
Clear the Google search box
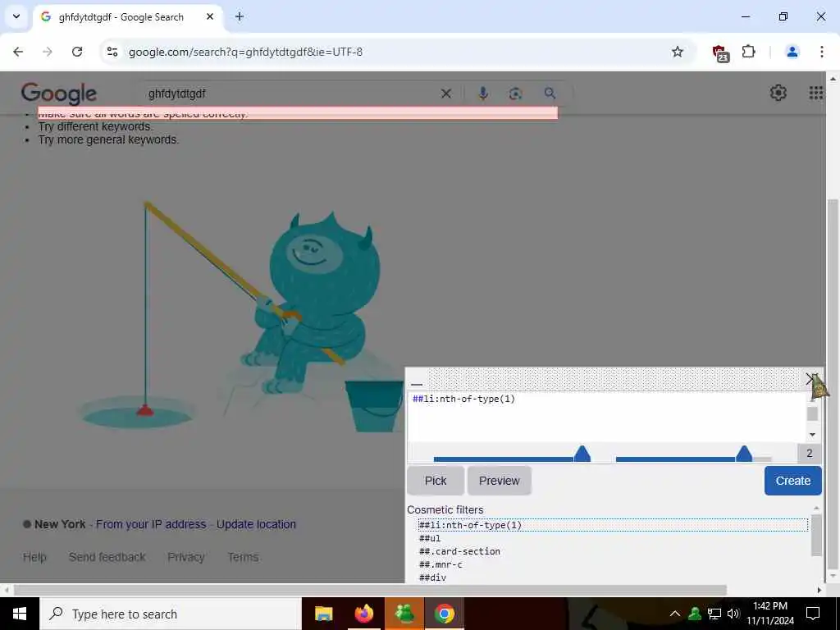[x=445, y=94]
